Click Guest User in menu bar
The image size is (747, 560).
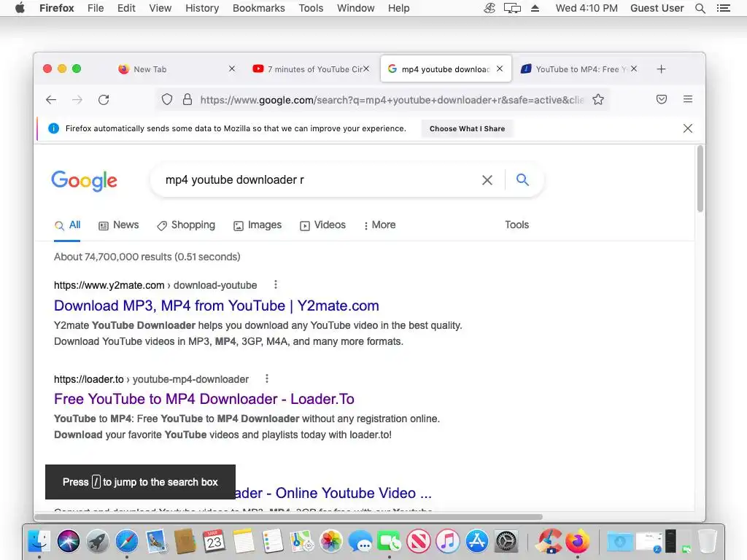(657, 8)
